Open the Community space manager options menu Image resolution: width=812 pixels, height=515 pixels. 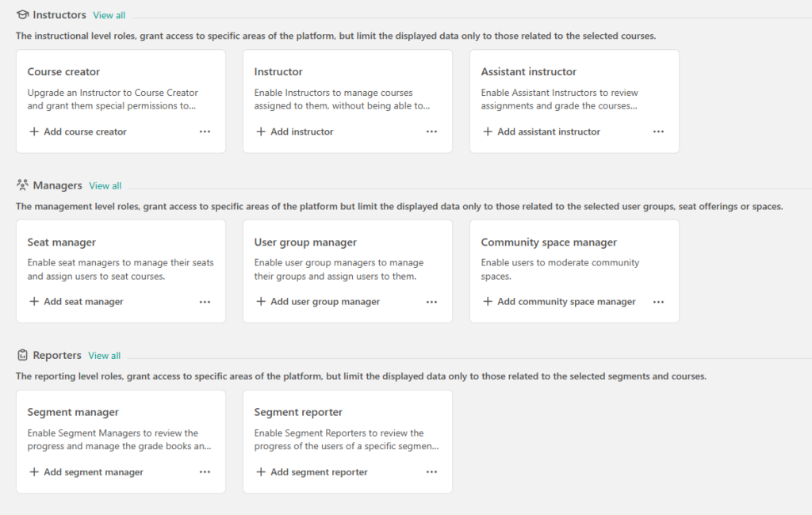tap(658, 302)
